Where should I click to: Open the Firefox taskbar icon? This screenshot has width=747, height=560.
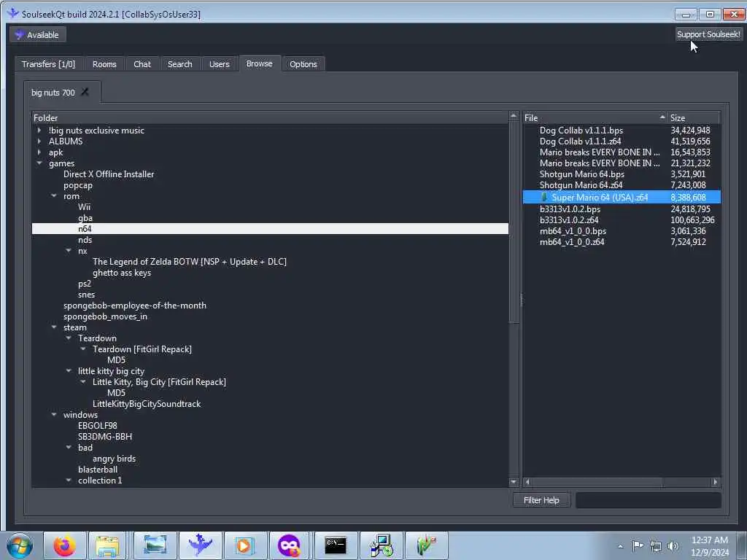point(64,545)
